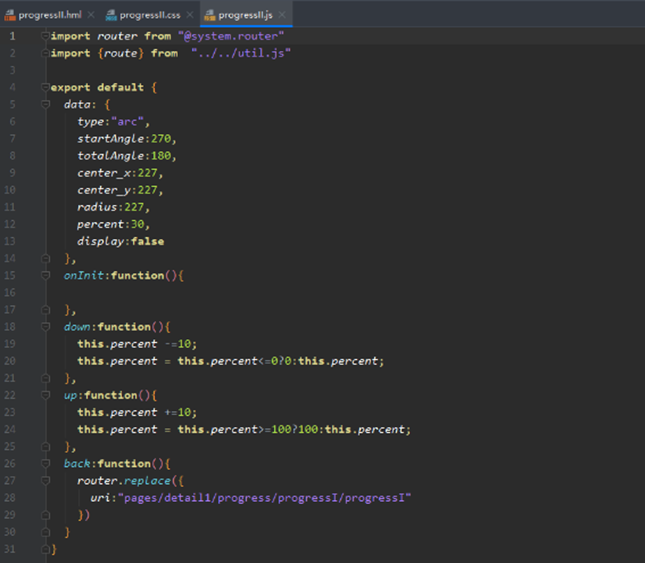Click the this.percent>=100 condition on line 24

coord(234,429)
